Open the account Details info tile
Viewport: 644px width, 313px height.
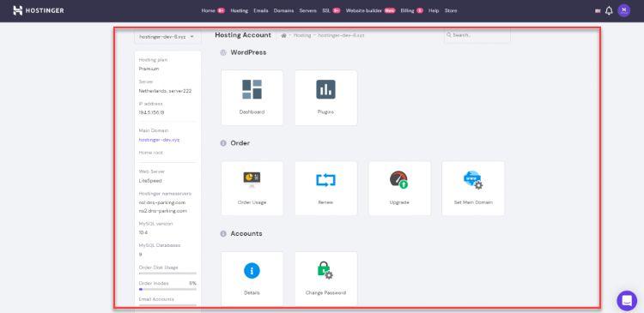coord(252,279)
